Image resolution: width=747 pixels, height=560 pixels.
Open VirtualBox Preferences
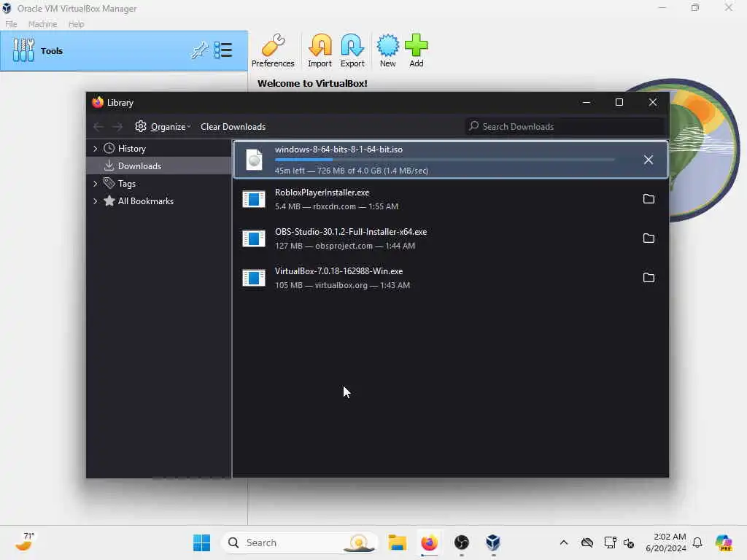click(x=273, y=50)
